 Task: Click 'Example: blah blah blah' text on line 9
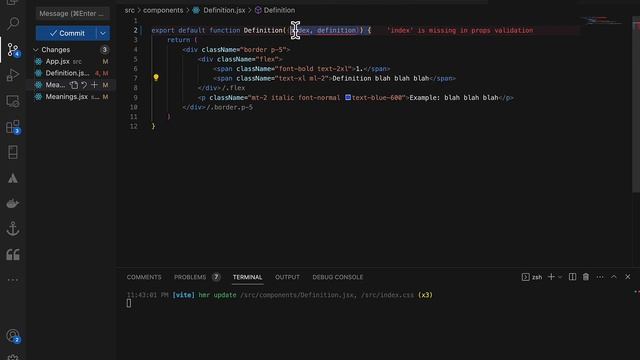(x=453, y=98)
